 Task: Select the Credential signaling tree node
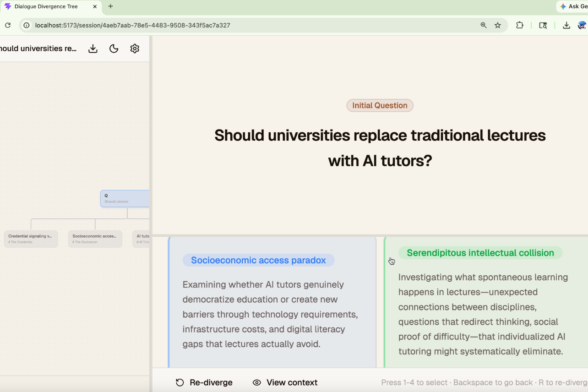(x=31, y=239)
